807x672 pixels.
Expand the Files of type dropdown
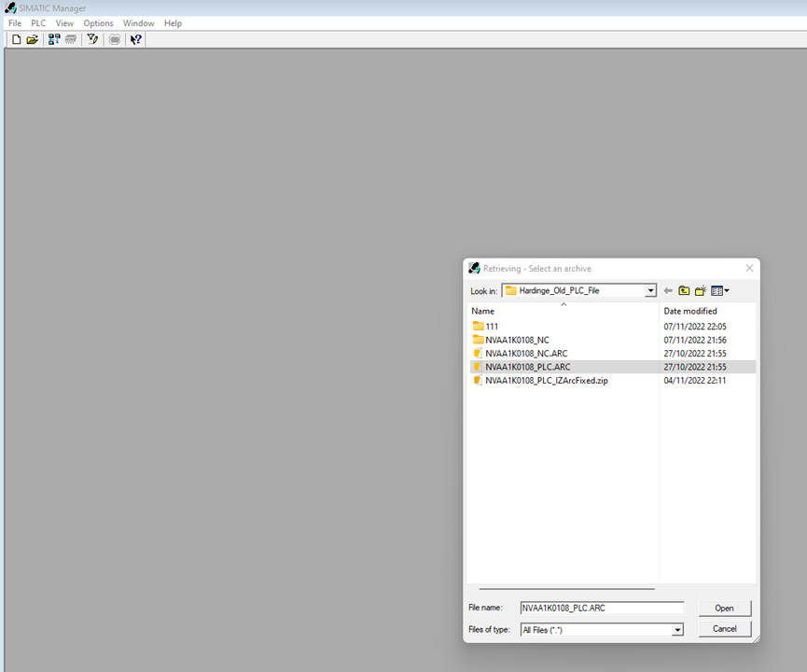(678, 630)
